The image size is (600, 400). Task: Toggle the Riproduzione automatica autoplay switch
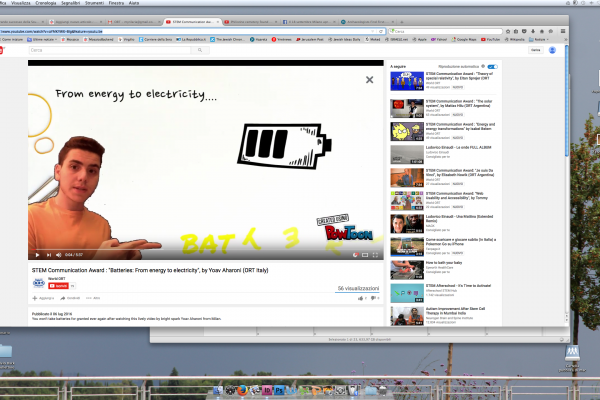(x=492, y=67)
